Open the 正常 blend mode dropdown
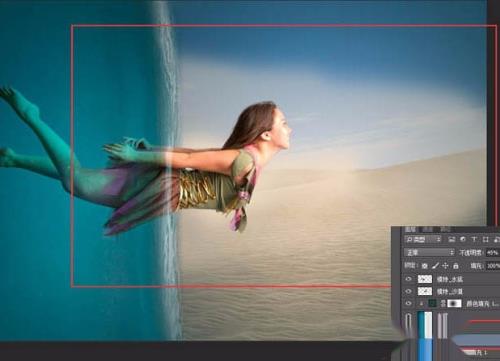500x361 pixels. [430, 253]
